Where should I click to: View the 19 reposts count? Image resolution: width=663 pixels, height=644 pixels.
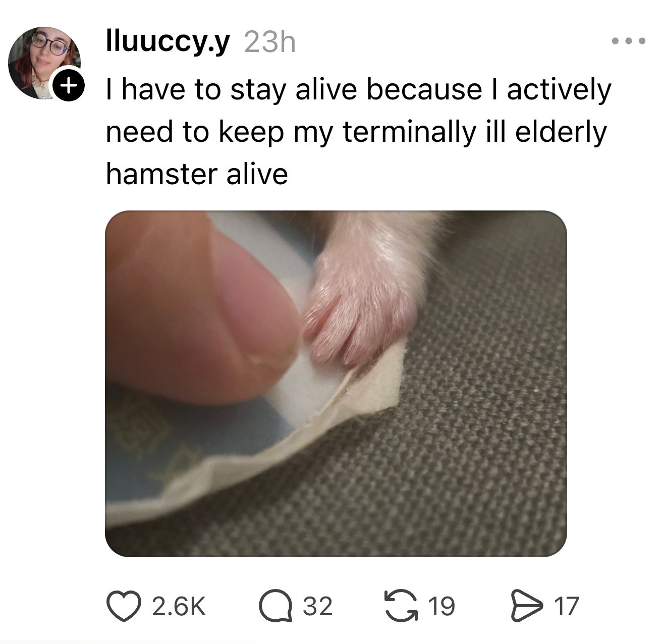click(441, 606)
